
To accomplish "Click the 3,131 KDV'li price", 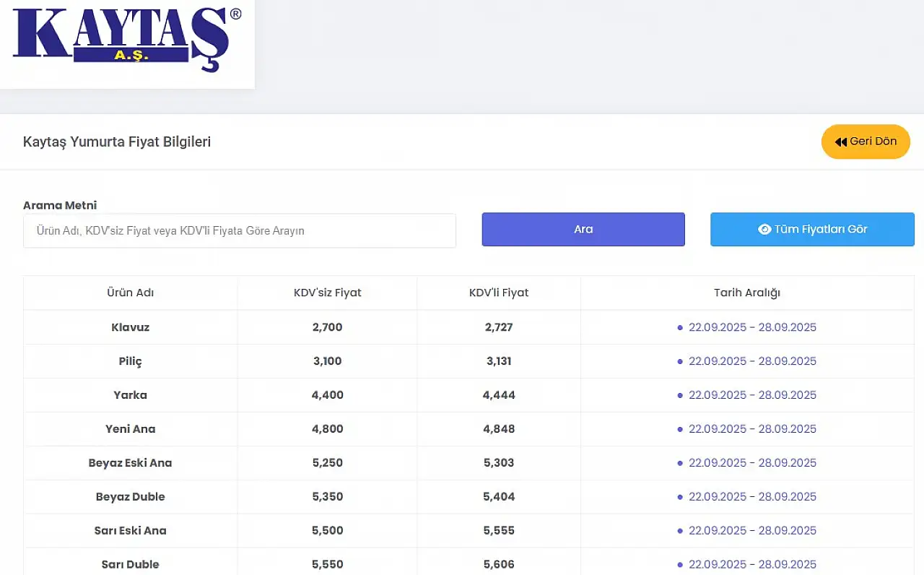I will click(499, 361).
